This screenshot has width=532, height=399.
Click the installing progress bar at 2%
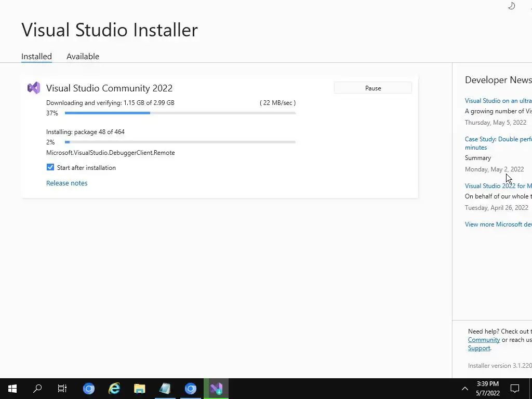tap(180, 142)
